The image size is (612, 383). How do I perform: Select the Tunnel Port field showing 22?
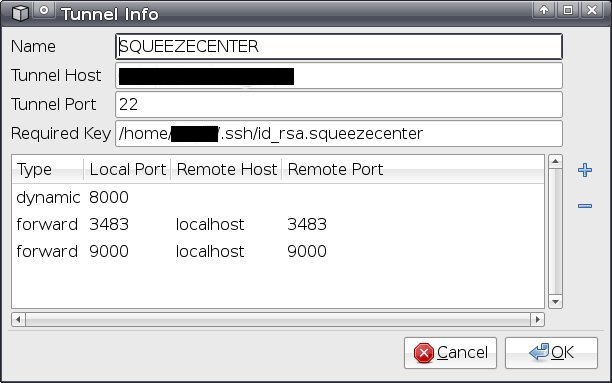[x=339, y=105]
